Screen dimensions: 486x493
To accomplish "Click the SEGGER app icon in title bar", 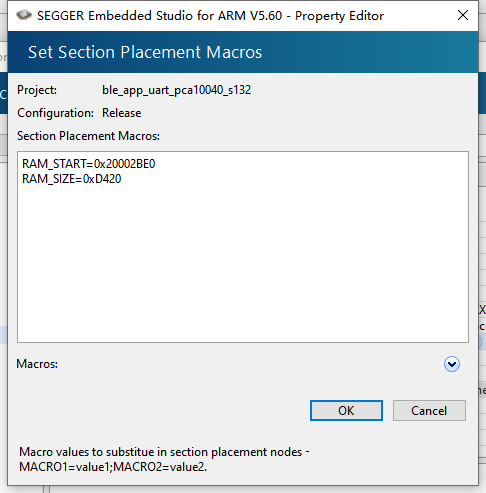I will (x=24, y=15).
